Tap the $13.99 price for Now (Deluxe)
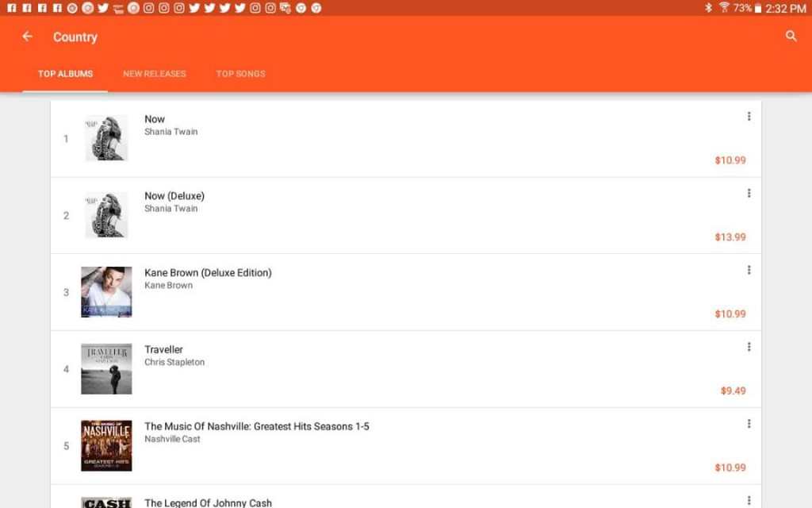Viewport: 812px width, 508px height. (x=730, y=237)
